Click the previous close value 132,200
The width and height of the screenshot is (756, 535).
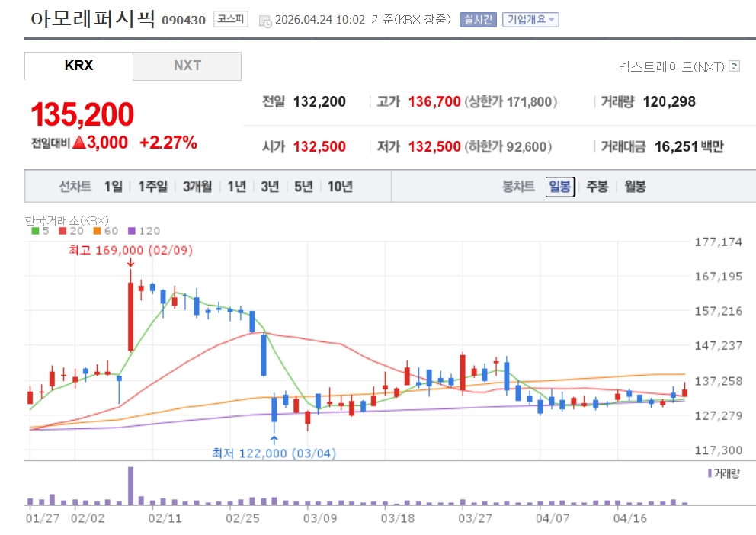point(319,101)
